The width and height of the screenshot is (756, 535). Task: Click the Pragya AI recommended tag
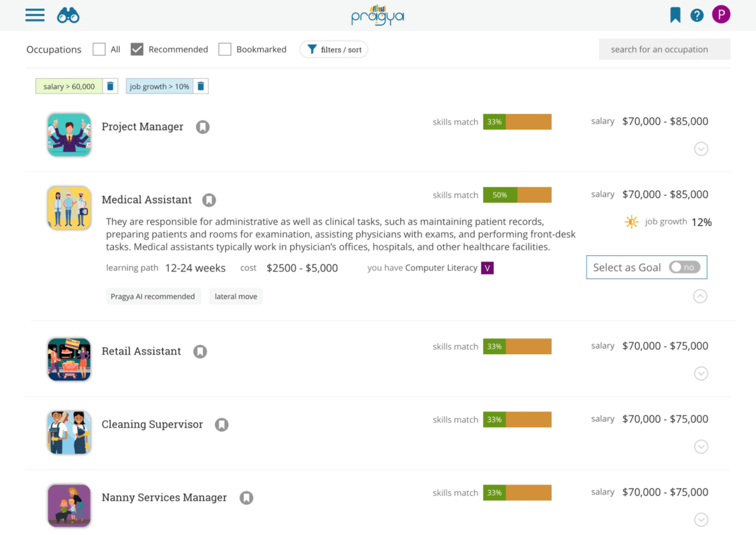click(x=153, y=296)
